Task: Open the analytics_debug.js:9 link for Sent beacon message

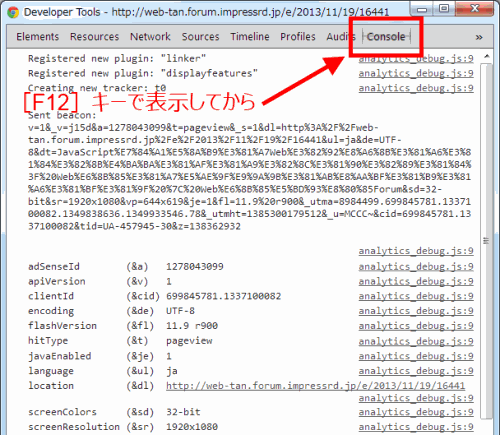Action: point(416,251)
